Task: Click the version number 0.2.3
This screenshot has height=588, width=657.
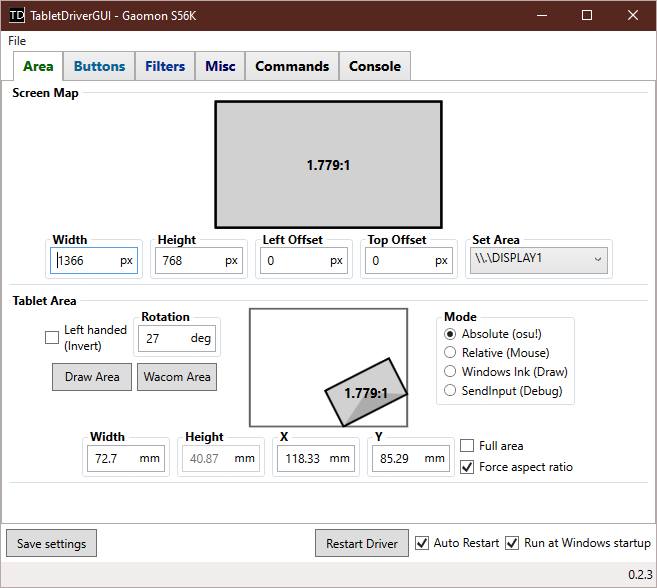Action: [640, 575]
